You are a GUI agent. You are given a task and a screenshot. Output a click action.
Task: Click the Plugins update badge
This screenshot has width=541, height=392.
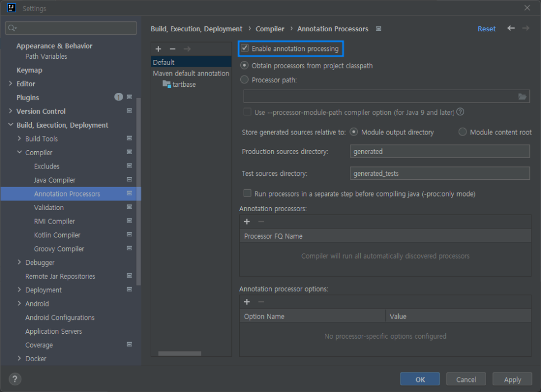coord(118,97)
